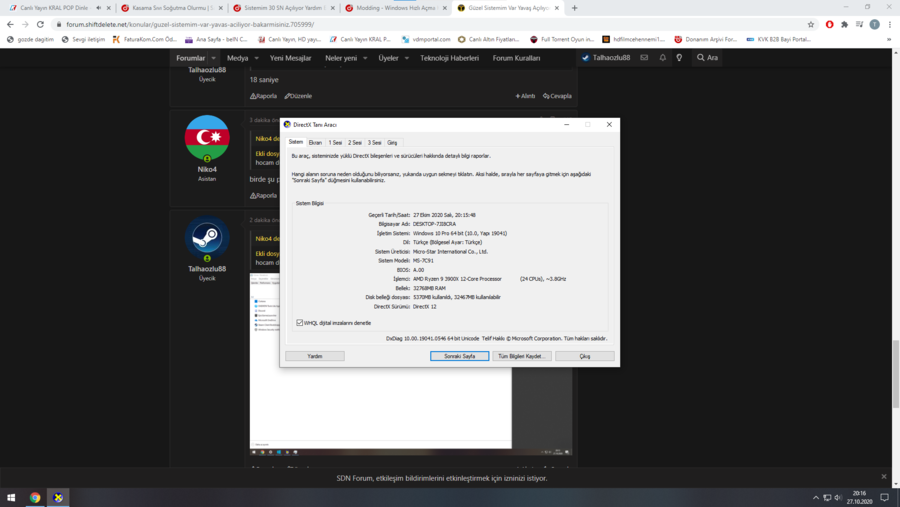Image resolution: width=900 pixels, height=507 pixels.
Task: Open Teknoloji Haberleri in forum navigation
Action: [x=449, y=58]
